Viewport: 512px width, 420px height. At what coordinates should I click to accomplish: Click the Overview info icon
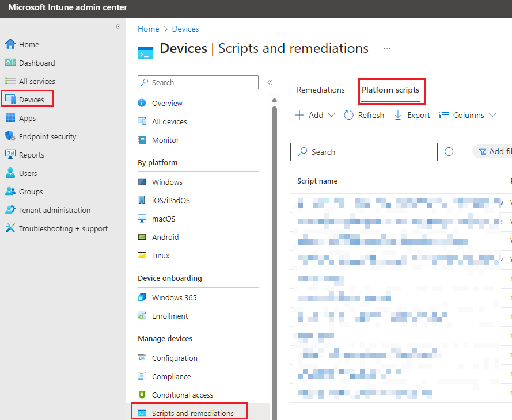point(142,103)
